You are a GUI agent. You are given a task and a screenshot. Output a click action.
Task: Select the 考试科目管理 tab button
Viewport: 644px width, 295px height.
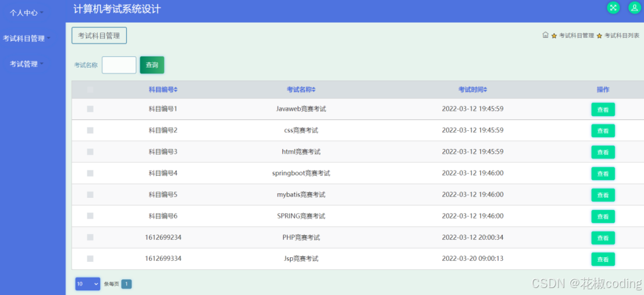(x=99, y=35)
